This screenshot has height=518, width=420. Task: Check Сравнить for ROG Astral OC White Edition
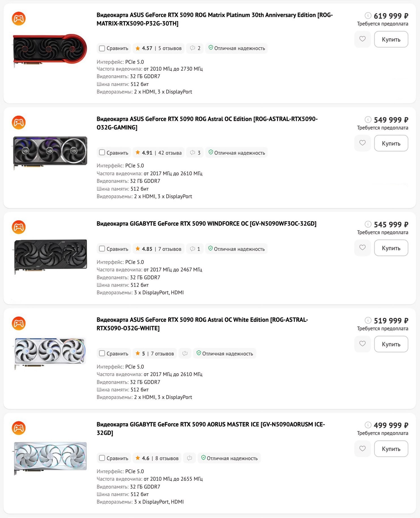click(x=102, y=353)
